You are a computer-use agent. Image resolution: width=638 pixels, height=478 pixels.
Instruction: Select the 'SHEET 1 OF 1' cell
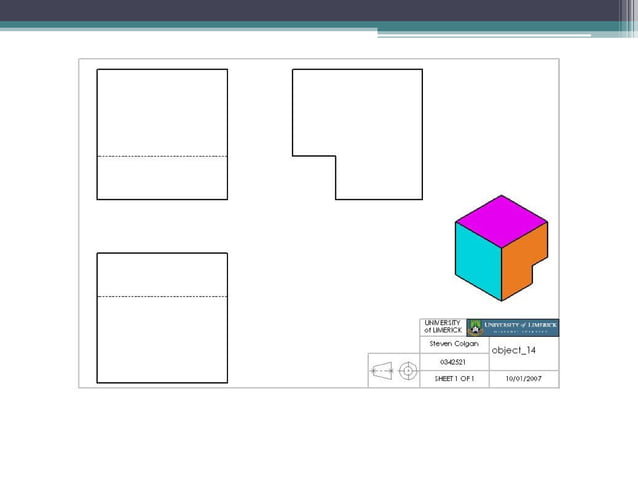pyautogui.click(x=454, y=378)
